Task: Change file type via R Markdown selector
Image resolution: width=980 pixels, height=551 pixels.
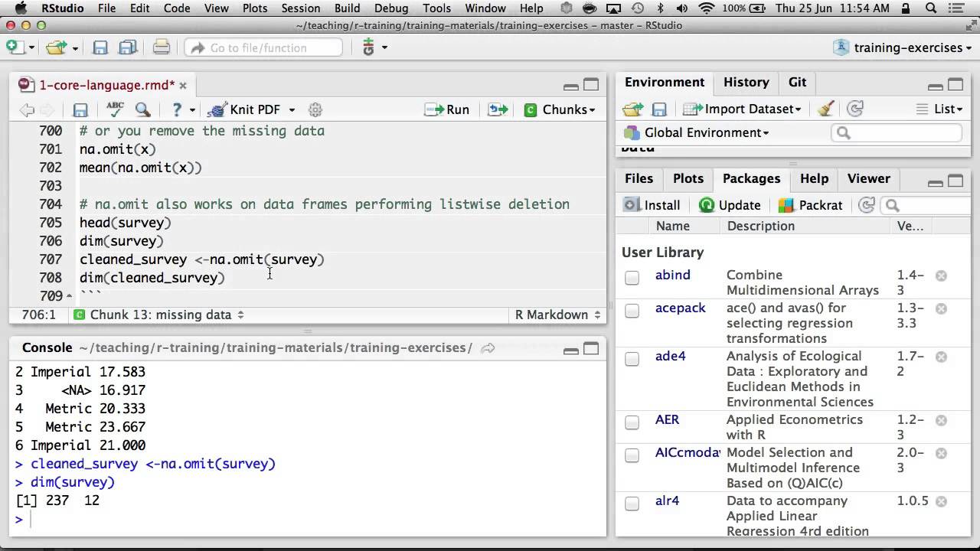Action: [557, 315]
